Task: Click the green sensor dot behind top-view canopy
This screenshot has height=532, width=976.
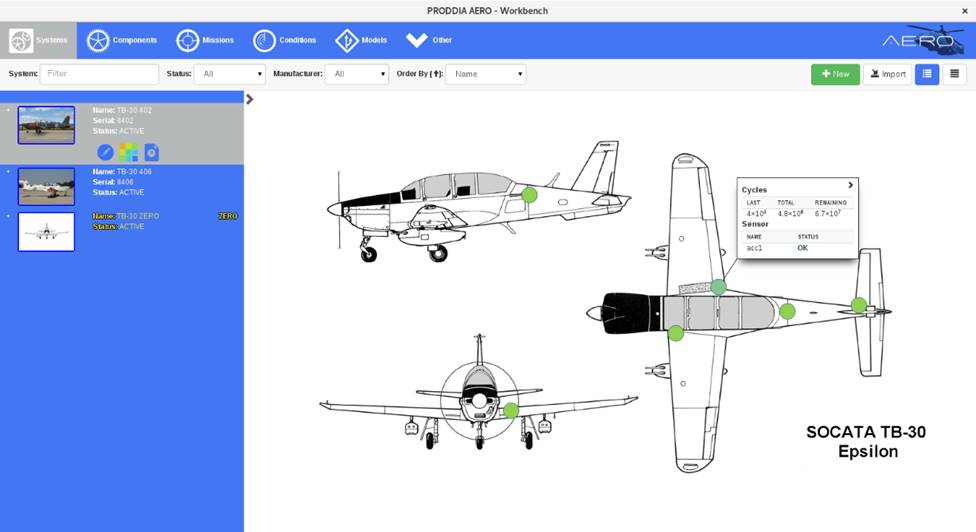Action: [787, 311]
